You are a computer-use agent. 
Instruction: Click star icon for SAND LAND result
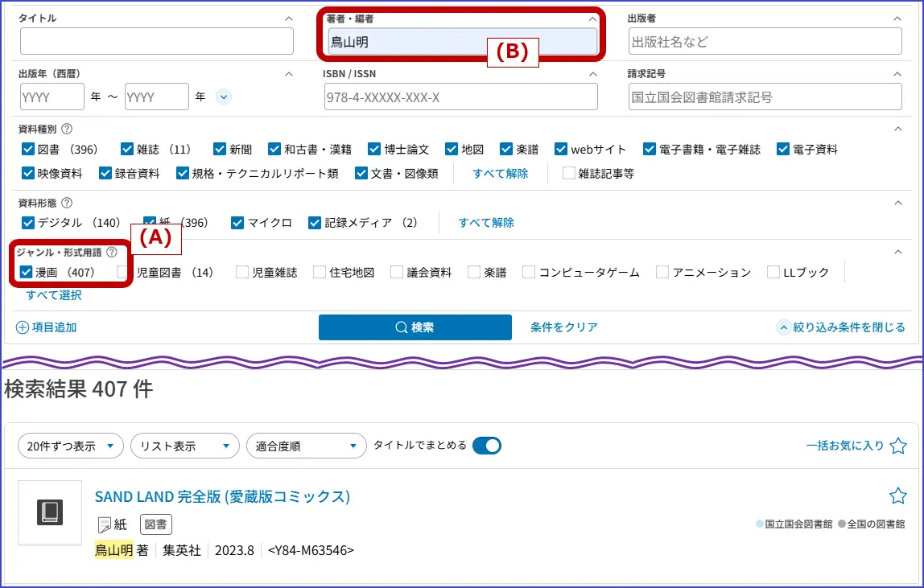point(897,495)
